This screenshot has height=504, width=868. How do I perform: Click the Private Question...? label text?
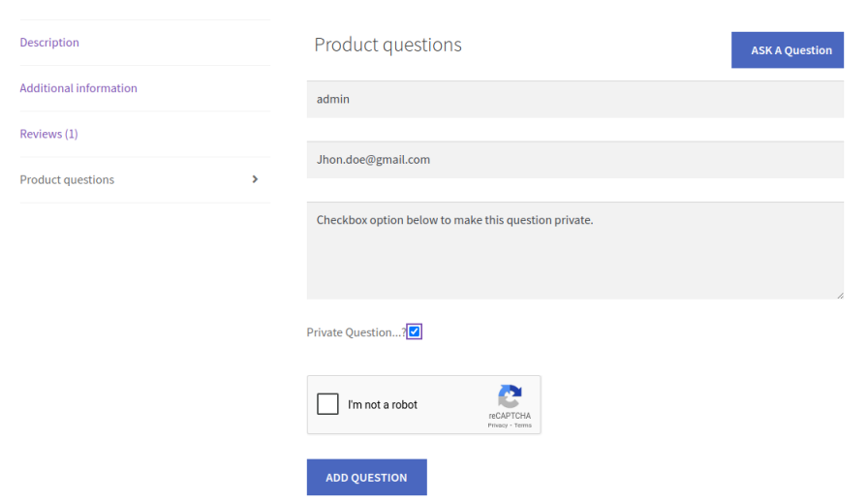(355, 332)
